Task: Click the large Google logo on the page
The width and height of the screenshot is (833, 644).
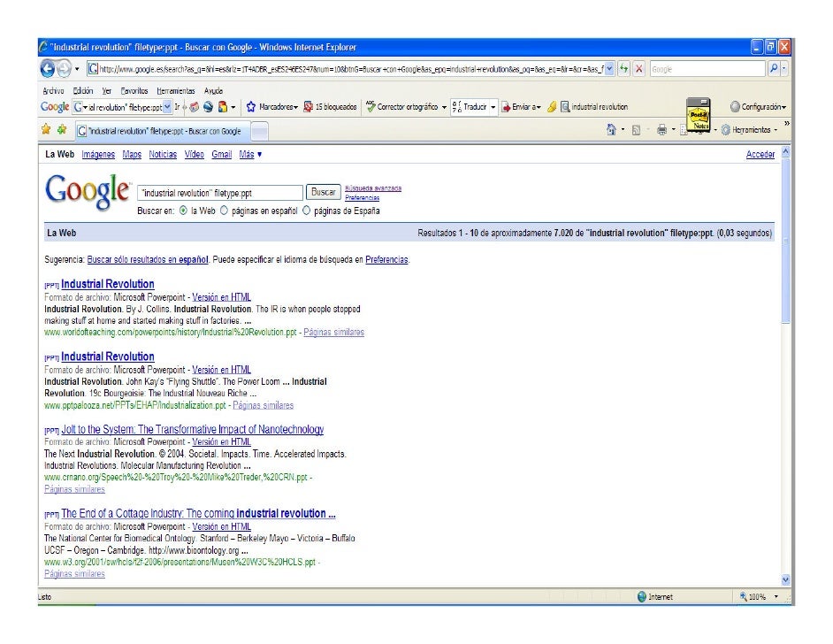Action: pyautogui.click(x=88, y=191)
